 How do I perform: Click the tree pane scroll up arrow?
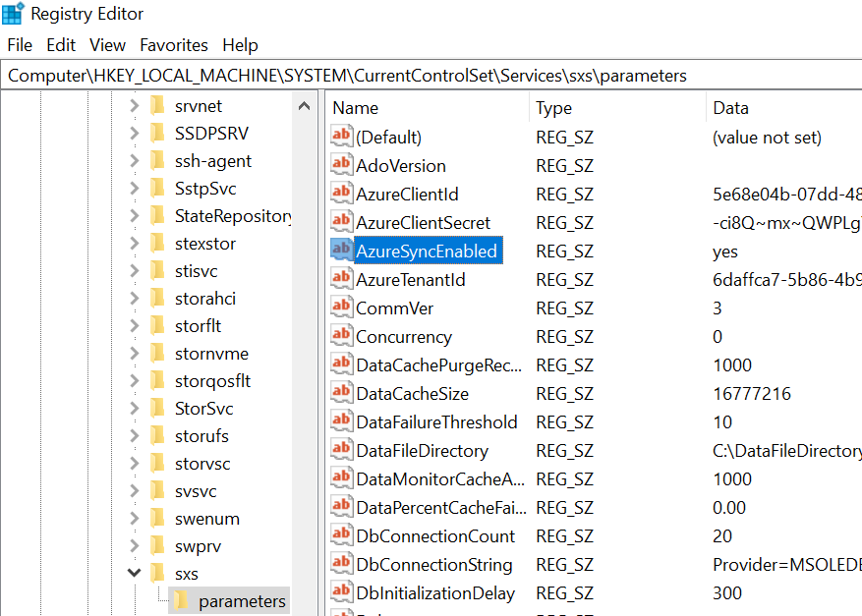tap(305, 107)
